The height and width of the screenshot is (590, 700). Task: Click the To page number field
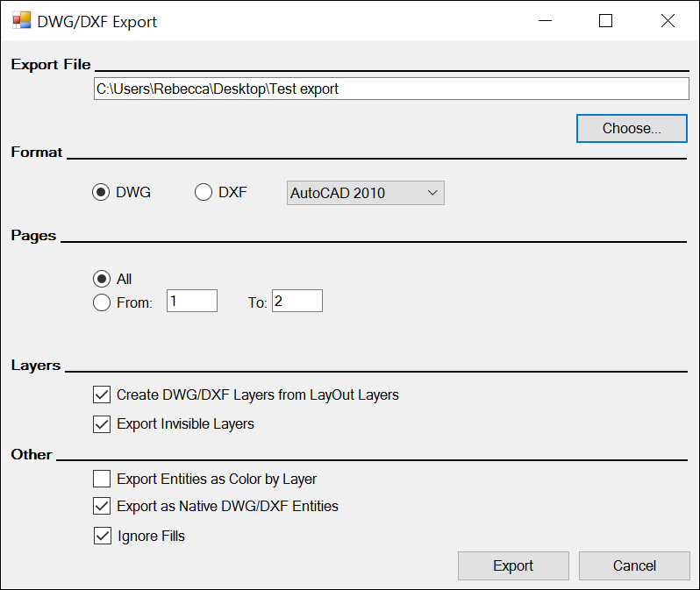[296, 302]
